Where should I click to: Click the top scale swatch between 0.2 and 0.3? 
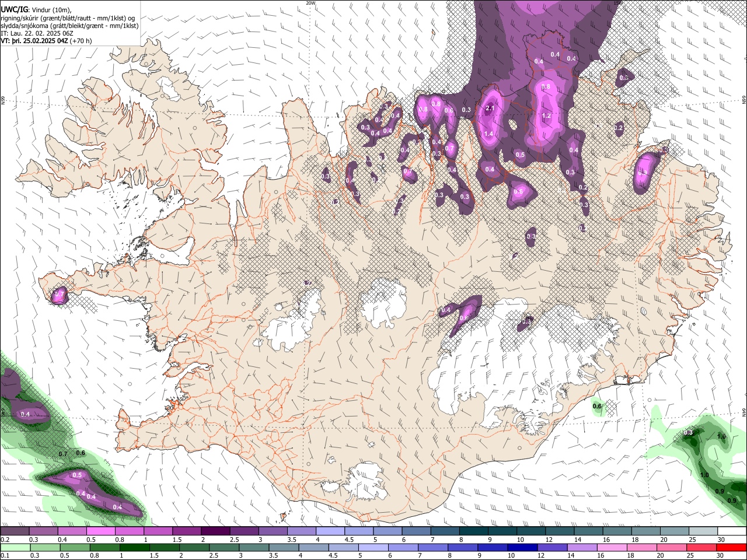pos(15,531)
